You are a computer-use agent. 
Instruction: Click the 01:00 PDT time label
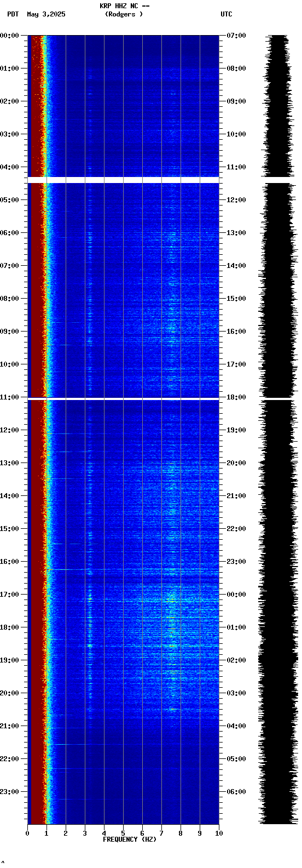(x=10, y=68)
